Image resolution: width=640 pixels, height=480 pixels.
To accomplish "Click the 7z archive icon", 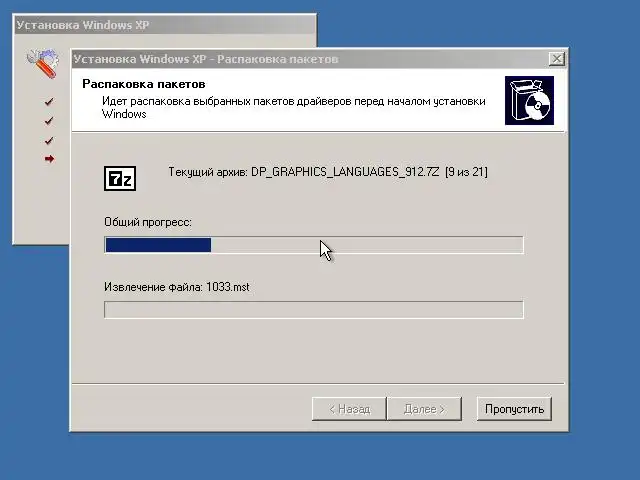I will point(120,178).
